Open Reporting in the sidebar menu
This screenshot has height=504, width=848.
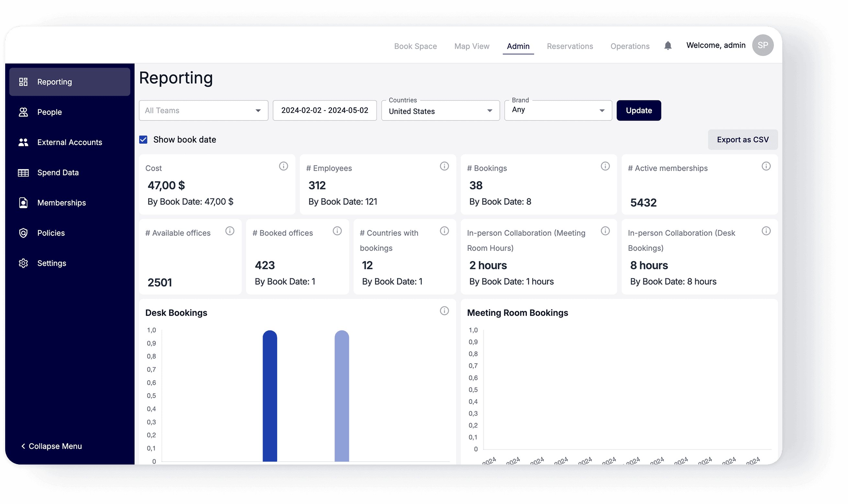70,82
